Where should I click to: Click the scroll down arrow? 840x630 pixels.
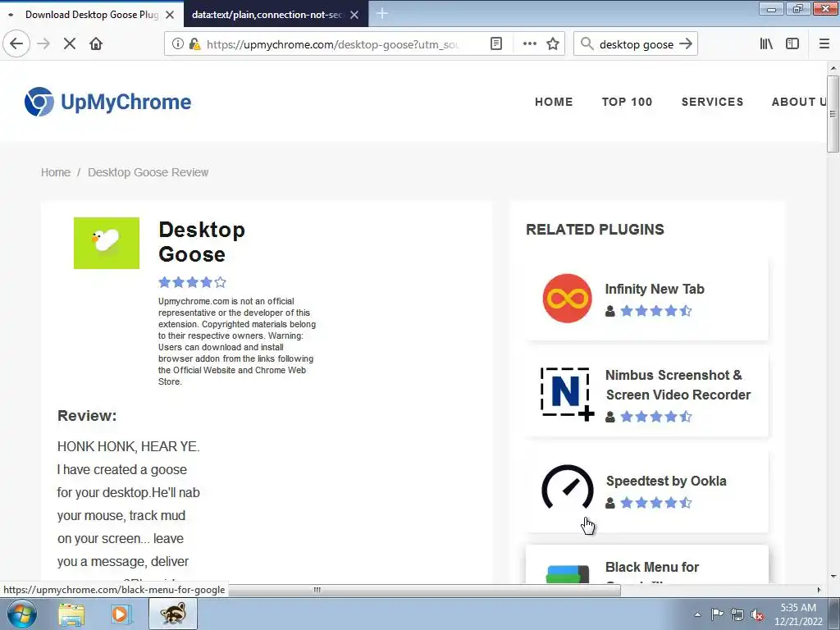(833, 577)
